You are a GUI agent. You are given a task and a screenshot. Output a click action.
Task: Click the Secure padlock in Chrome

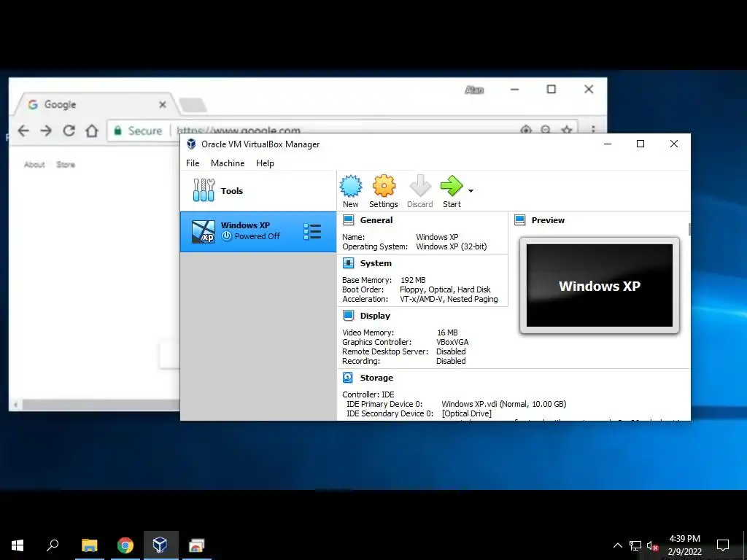pos(117,131)
